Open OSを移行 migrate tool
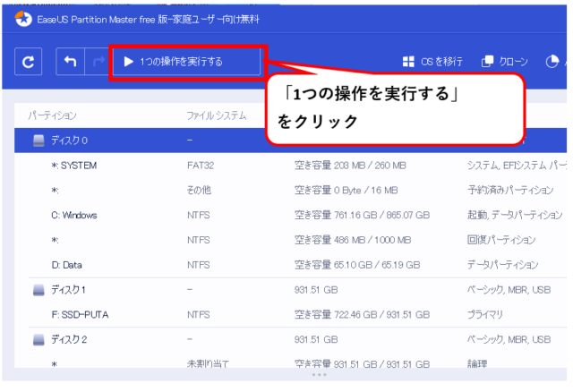Viewport: 573px width, 392px height. 432,62
